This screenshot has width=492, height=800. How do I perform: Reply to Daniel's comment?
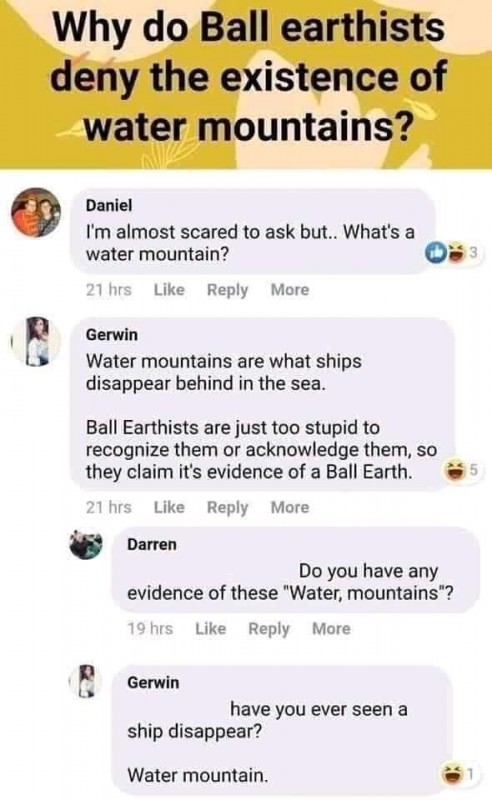point(227,290)
